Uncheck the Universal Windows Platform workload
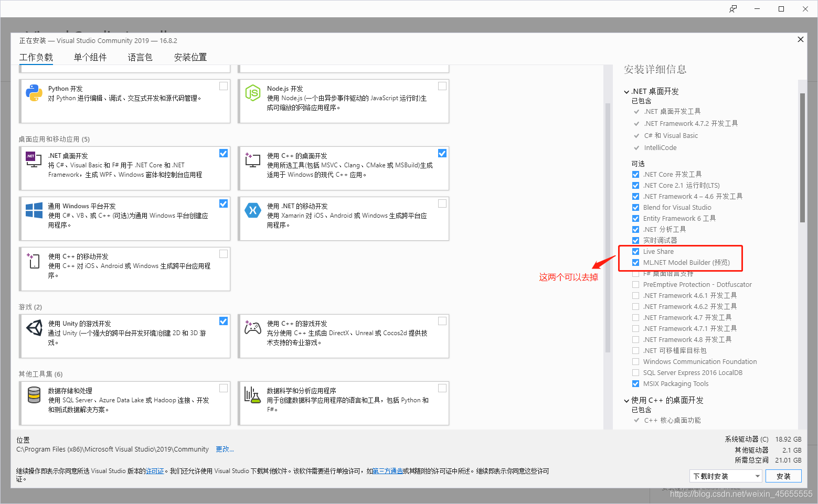 point(224,203)
